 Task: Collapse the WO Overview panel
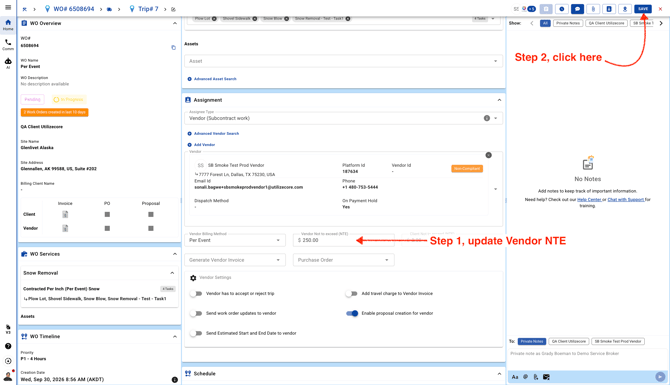(175, 23)
